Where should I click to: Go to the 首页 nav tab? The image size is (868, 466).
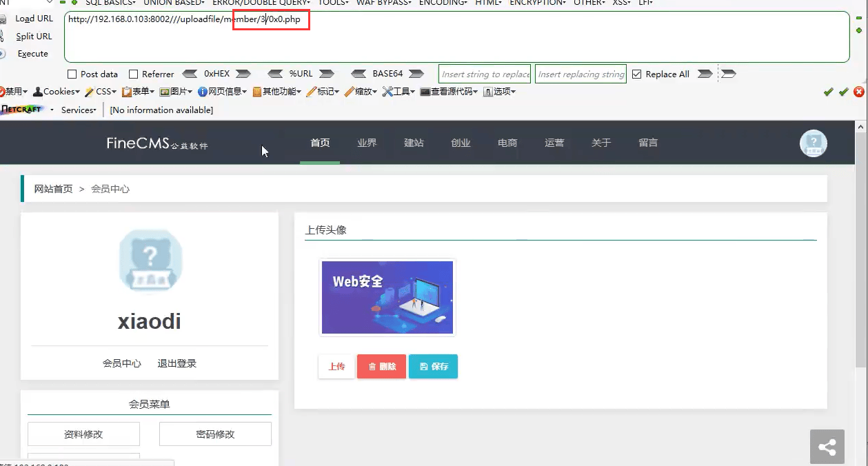pyautogui.click(x=320, y=143)
